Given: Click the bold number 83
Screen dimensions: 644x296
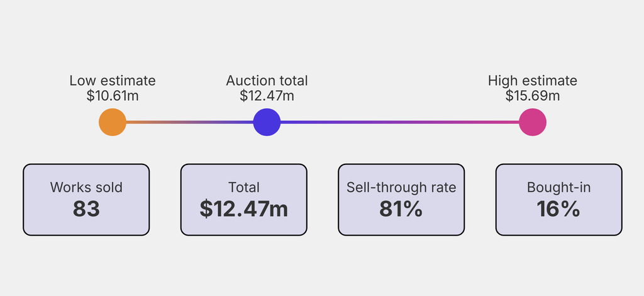Looking at the screenshot, I should click(86, 209).
